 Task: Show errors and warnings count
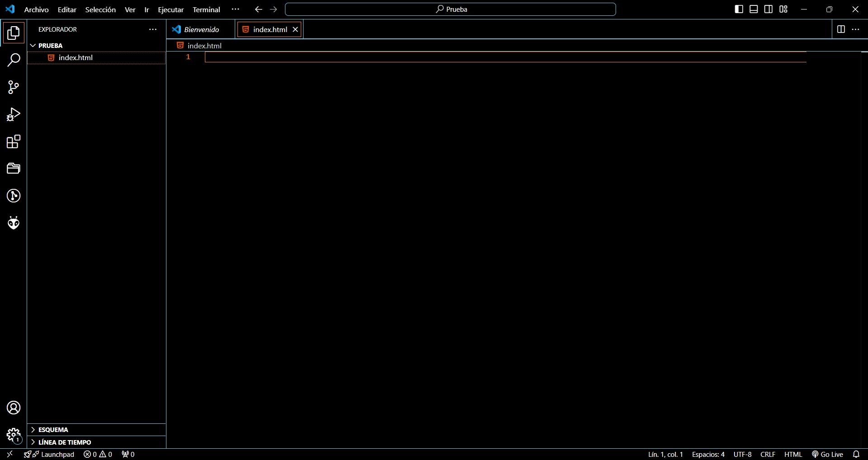[x=98, y=454]
